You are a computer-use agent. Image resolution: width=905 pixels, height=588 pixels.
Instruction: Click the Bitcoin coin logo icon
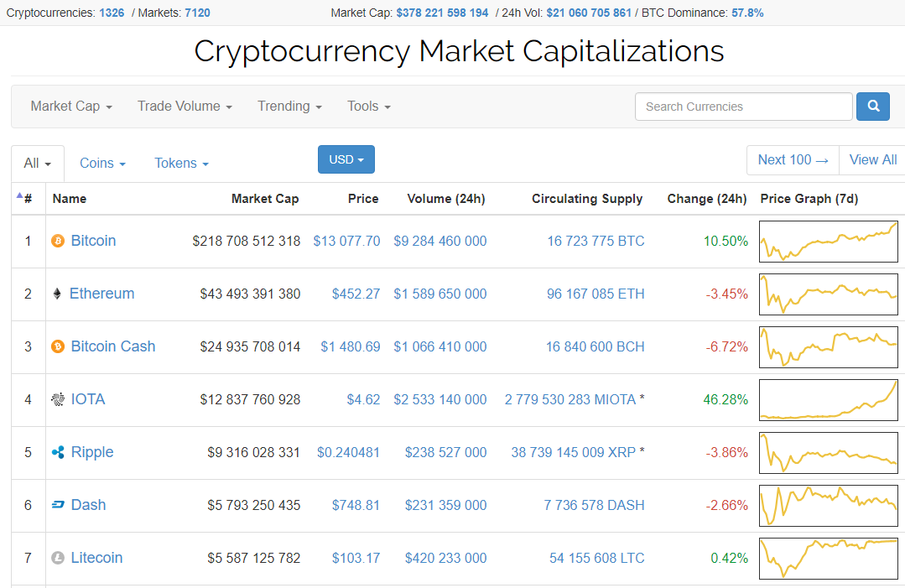pos(58,242)
